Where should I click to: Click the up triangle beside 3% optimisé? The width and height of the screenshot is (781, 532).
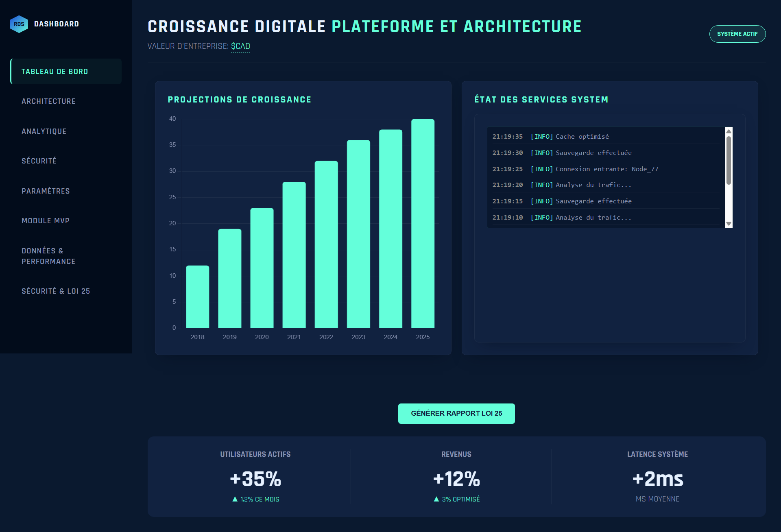pos(436,499)
